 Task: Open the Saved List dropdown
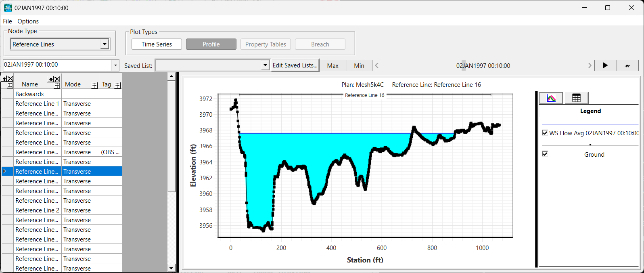(265, 65)
